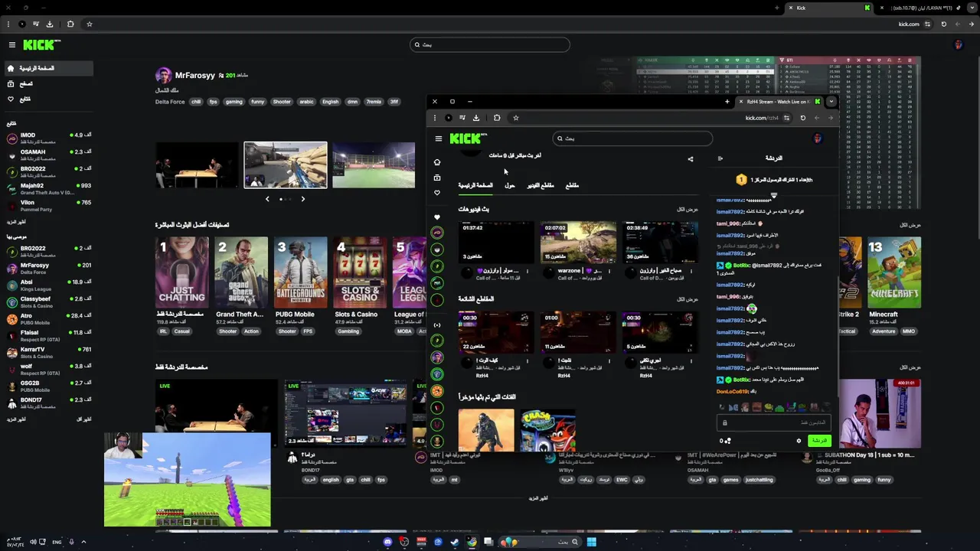Select the chill tag under MrFarosyy

coord(196,102)
